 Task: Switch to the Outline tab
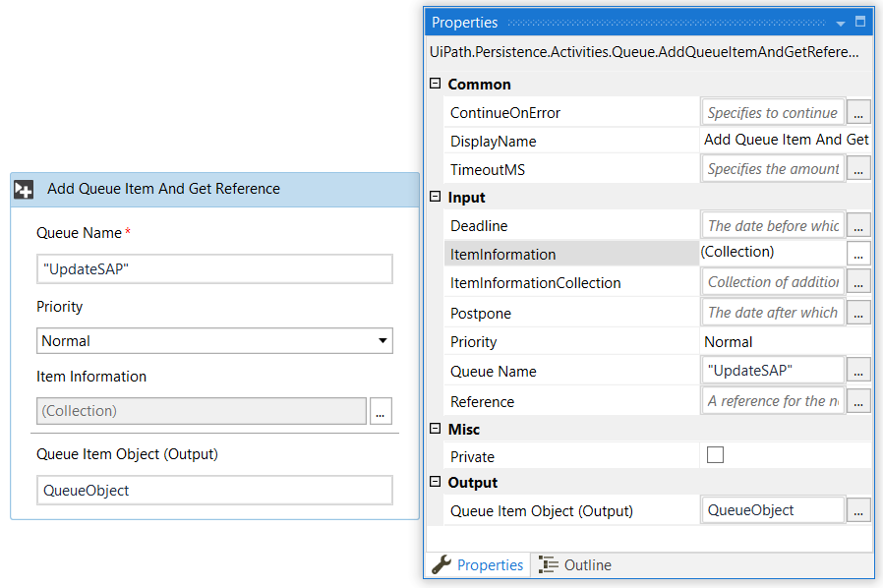576,565
